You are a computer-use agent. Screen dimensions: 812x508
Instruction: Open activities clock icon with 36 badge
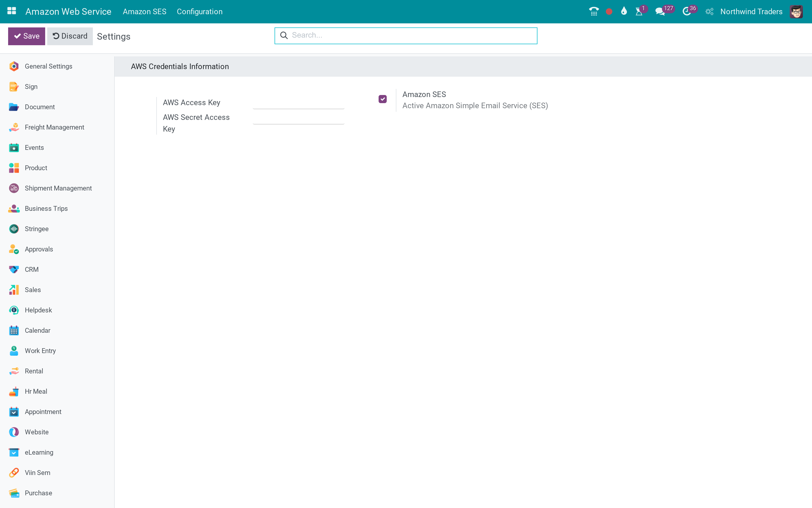(x=687, y=11)
